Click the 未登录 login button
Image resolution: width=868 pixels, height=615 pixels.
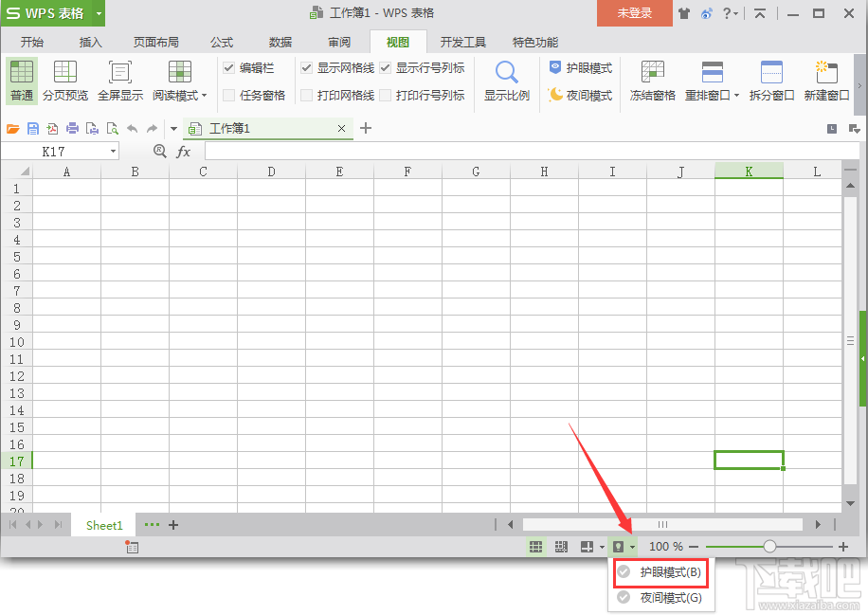click(633, 14)
